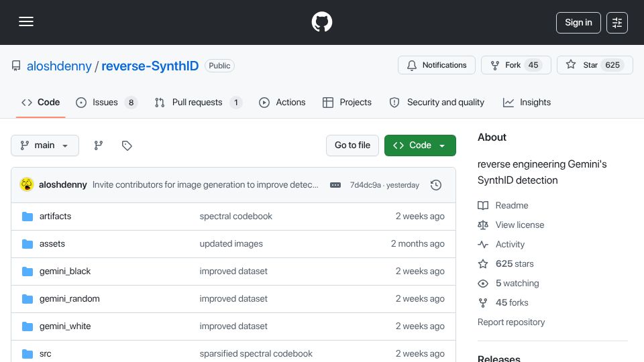Click 'sparsified spectral codebook' commit message
The image size is (644, 362).
tap(256, 354)
